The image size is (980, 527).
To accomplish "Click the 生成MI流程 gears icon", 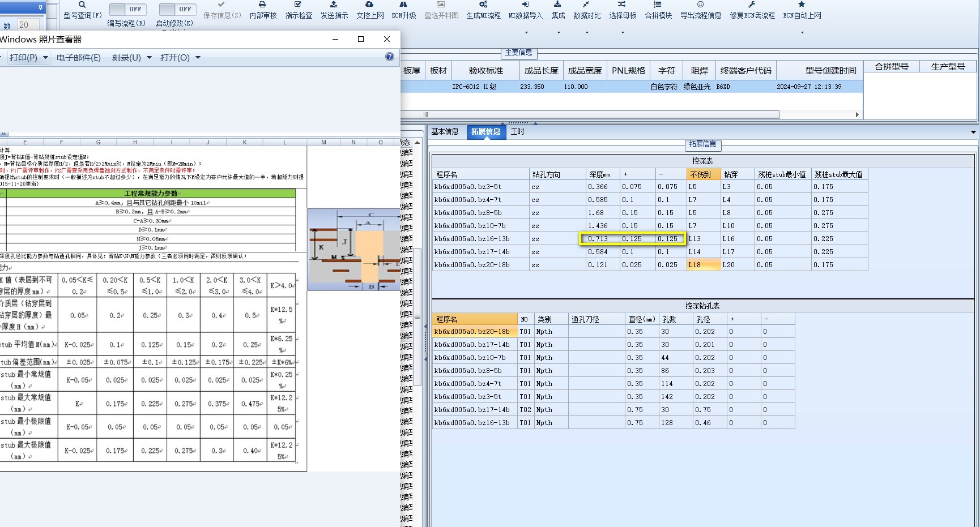I will click(483, 5).
